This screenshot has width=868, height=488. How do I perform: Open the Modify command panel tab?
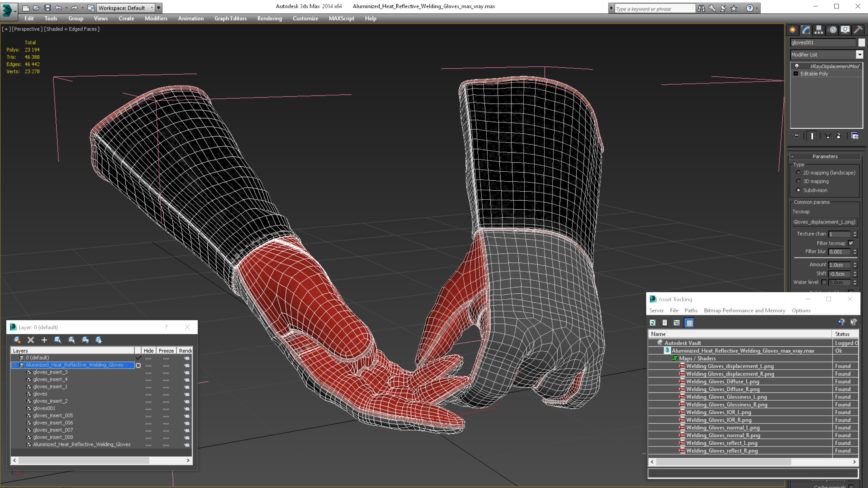(x=806, y=30)
